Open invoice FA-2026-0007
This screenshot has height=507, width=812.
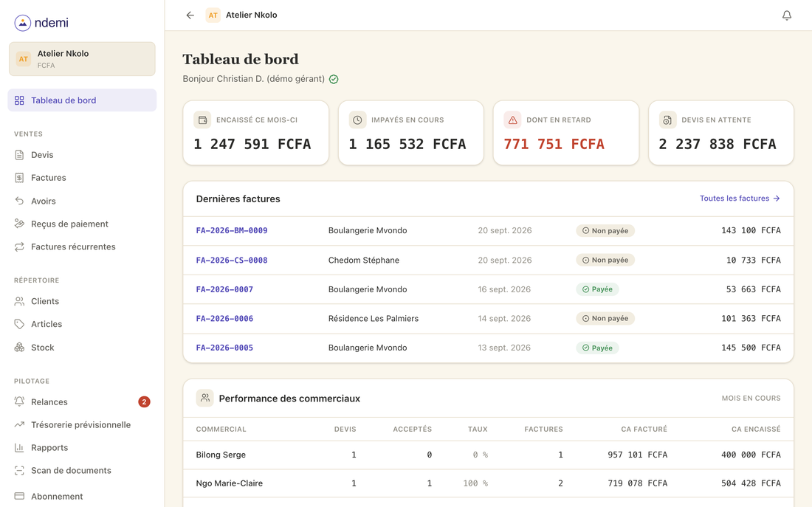click(x=224, y=289)
